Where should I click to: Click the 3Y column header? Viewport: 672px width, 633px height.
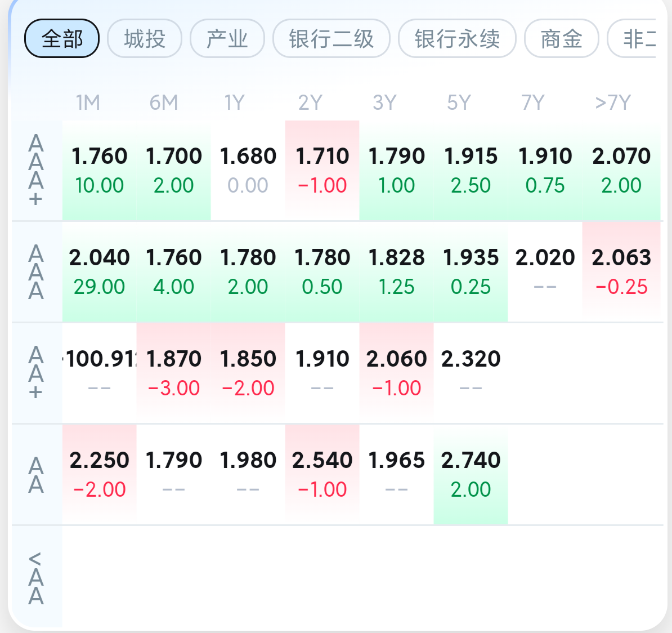tap(384, 102)
